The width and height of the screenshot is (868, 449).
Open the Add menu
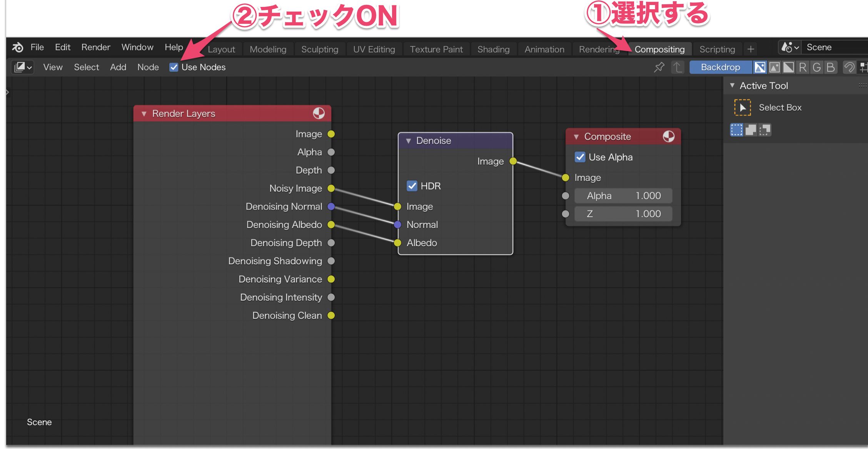tap(118, 67)
